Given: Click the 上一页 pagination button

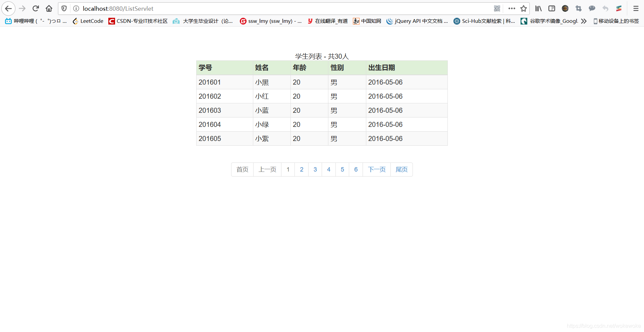Looking at the screenshot, I should click(267, 170).
